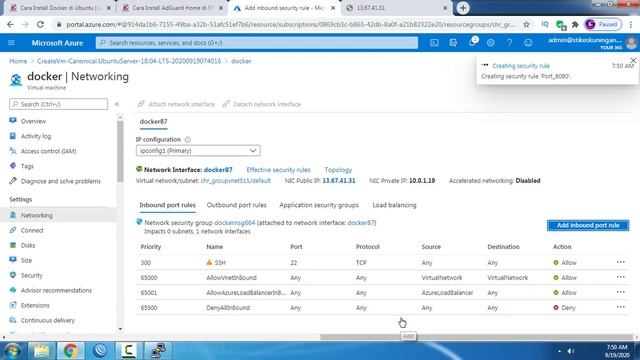
Task: Open more options for SSH rule
Action: click(620, 262)
